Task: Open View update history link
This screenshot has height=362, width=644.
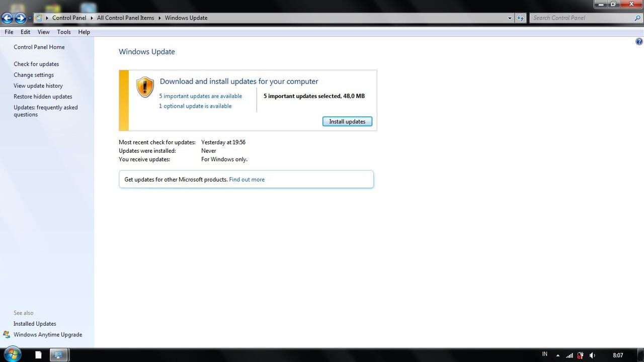Action: 38,86
